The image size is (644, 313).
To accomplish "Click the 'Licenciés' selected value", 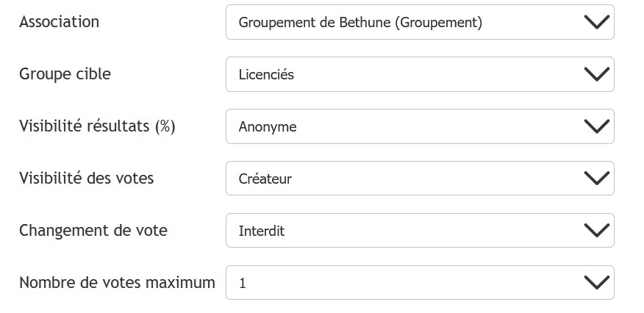I will click(266, 75).
